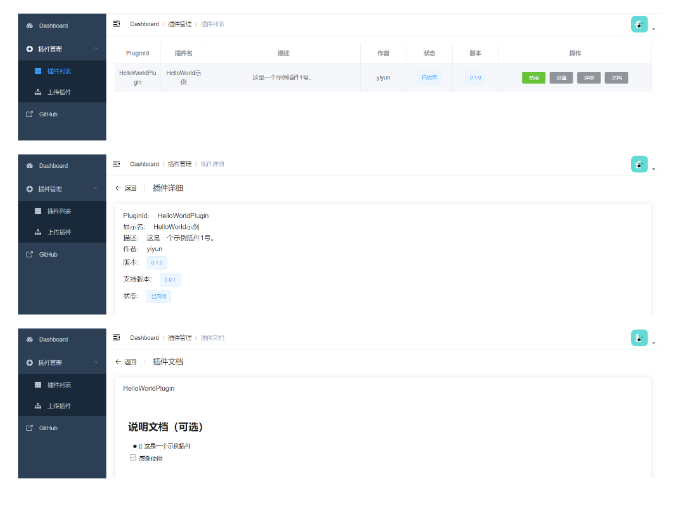Select 上传插件 menu label on 插件文档 page

59,406
